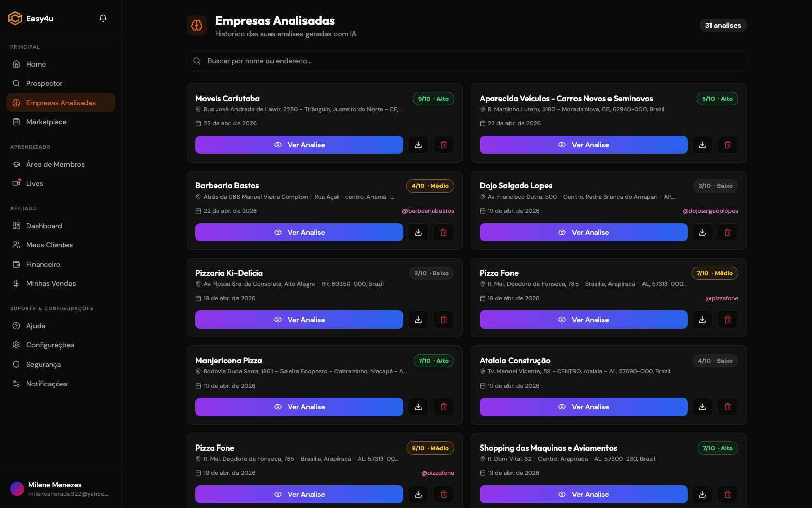Open Lives in the sidebar

(x=35, y=183)
